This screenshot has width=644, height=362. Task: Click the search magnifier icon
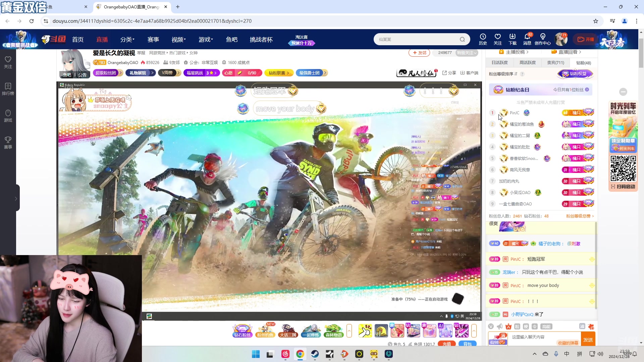point(462,39)
